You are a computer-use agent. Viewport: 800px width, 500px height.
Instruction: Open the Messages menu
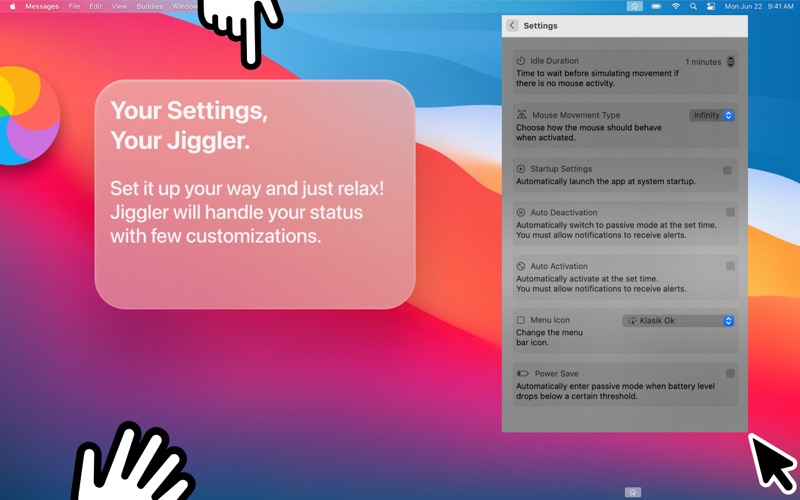[x=42, y=7]
